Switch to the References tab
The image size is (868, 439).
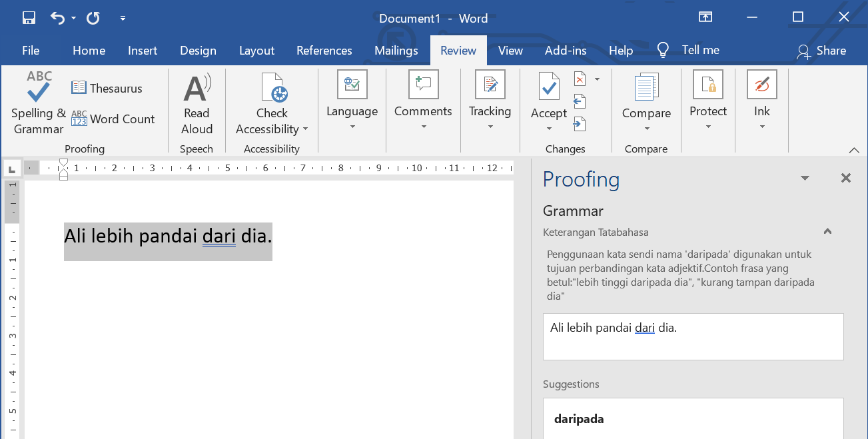tap(324, 51)
